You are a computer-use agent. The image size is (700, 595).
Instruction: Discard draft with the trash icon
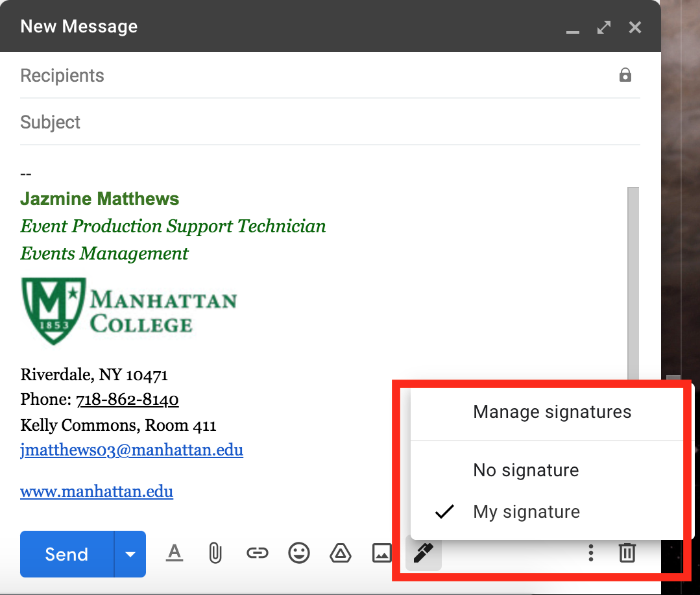click(627, 553)
